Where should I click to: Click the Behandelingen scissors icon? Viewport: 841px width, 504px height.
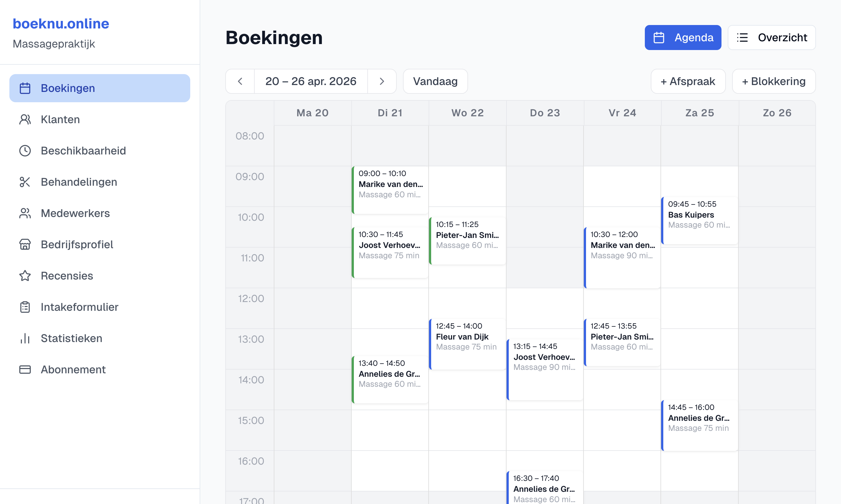pos(25,182)
